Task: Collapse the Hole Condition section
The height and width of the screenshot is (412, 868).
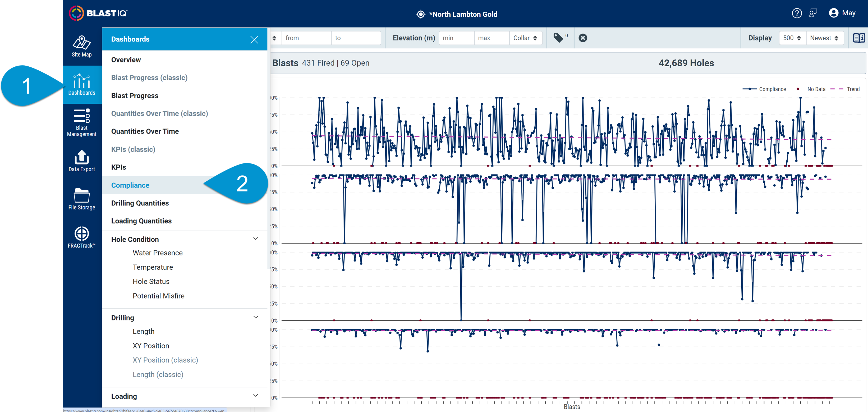Action: pos(256,239)
